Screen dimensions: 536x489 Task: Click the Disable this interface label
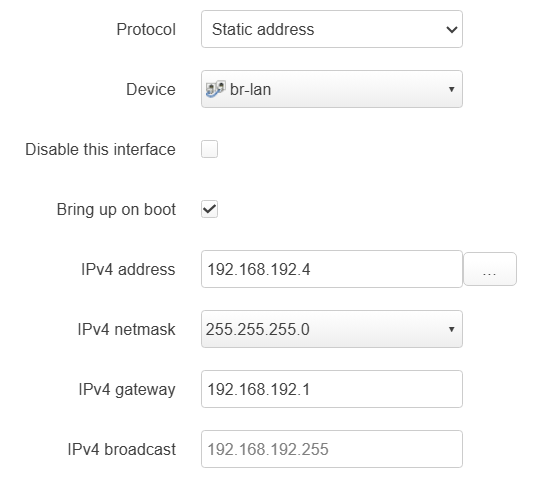pyautogui.click(x=100, y=149)
